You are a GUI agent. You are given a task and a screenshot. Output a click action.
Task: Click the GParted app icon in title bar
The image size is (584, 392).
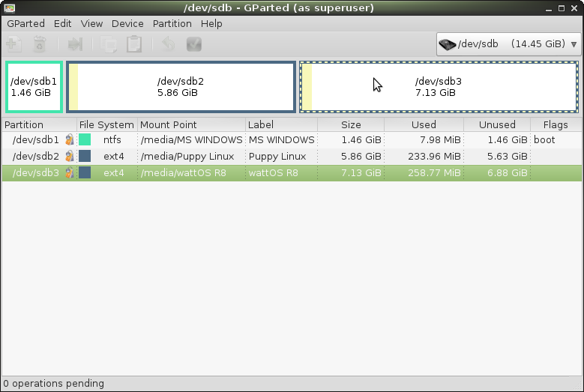10,7
